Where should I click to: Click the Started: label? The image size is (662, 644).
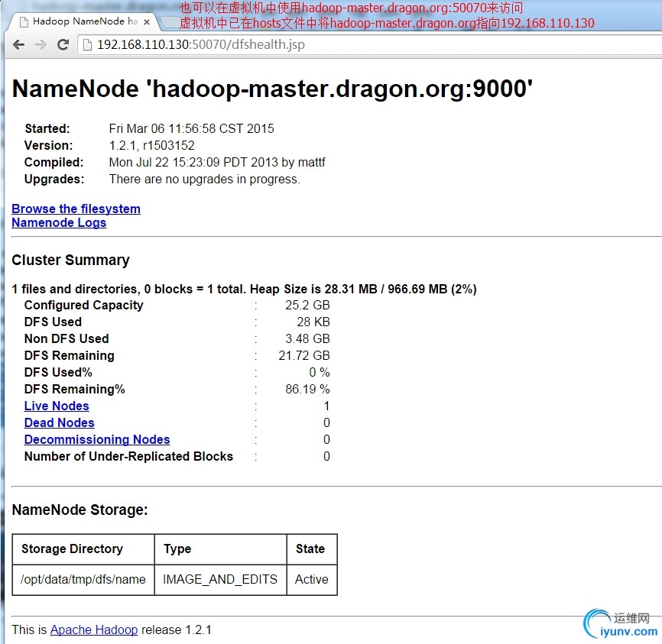47,128
